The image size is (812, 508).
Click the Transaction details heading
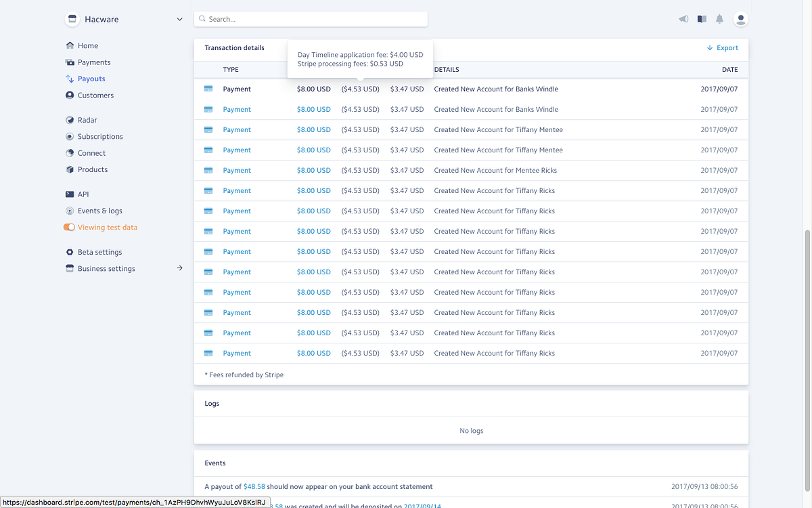[x=234, y=48]
